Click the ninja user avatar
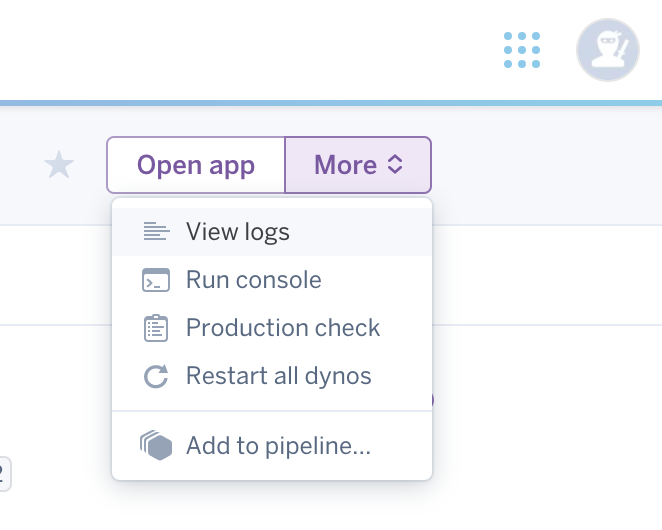Viewport: 662px width, 530px height. pyautogui.click(x=607, y=50)
